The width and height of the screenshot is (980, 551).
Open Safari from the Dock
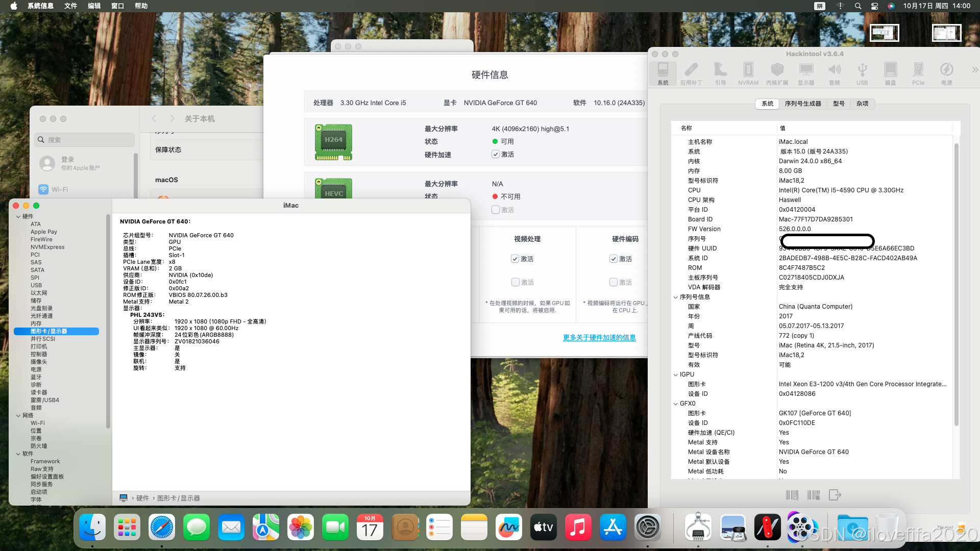coord(161,527)
